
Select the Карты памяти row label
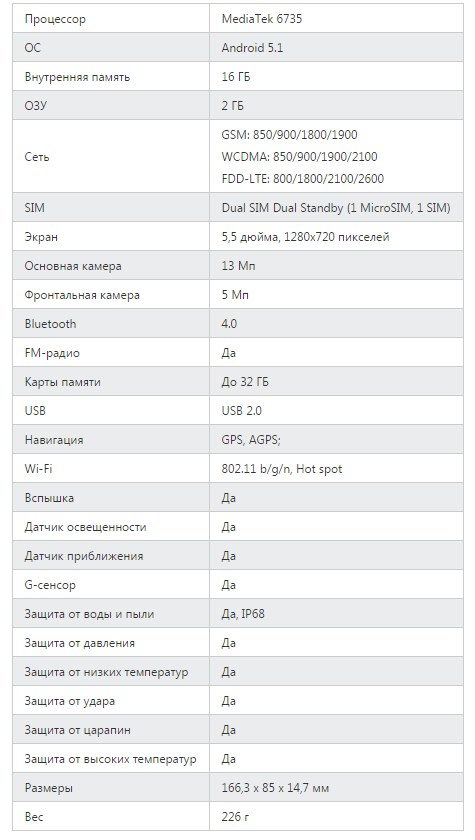coord(63,382)
